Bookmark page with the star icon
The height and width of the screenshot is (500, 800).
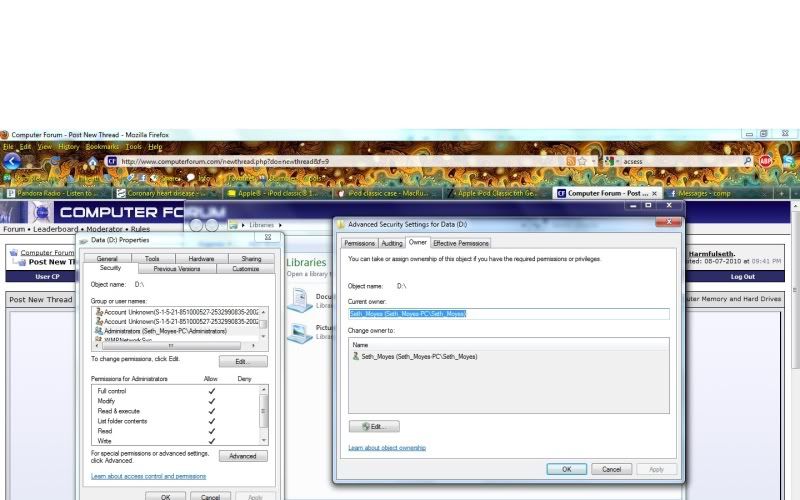581,161
